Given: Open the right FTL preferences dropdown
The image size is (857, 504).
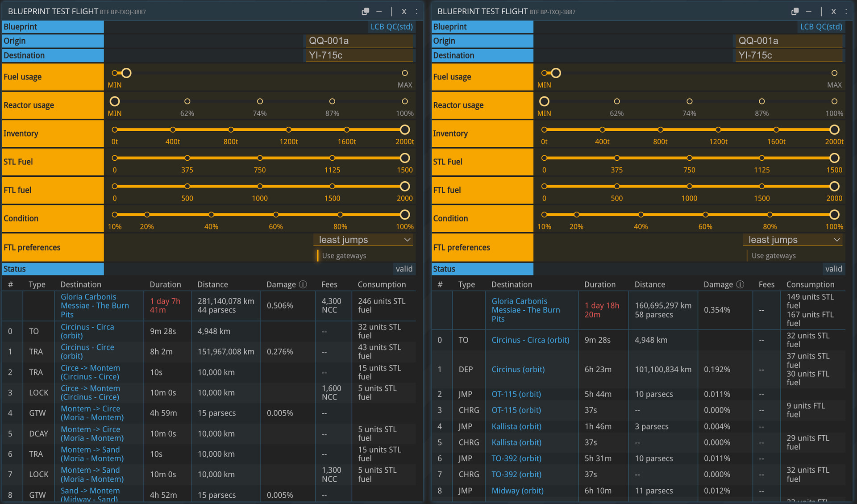Looking at the screenshot, I should tap(793, 240).
